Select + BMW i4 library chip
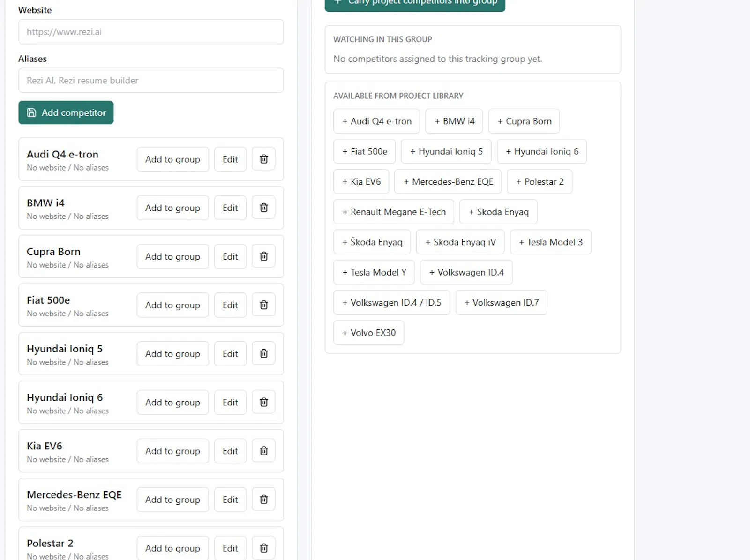750x560 pixels. pos(454,121)
